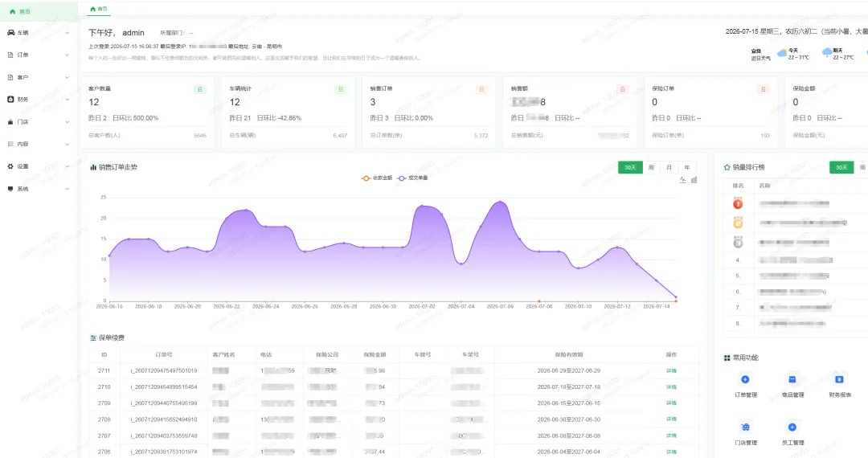Click the first-place medal in 销量排行榜
Viewport: 868px width, 458px height.
(738, 203)
